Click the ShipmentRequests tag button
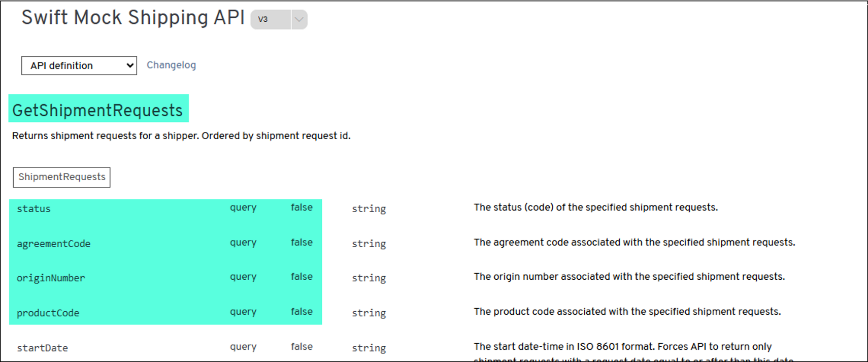 tap(61, 177)
